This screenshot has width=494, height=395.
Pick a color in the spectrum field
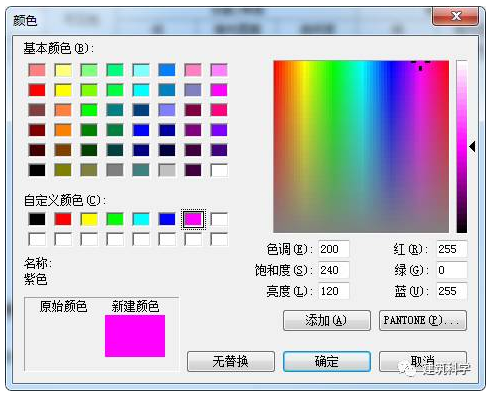pos(361,146)
